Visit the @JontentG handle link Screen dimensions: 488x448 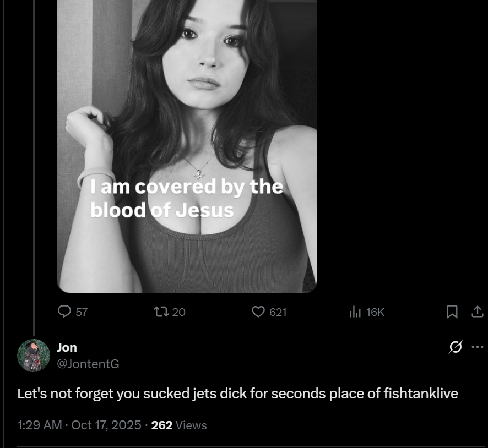(x=88, y=364)
